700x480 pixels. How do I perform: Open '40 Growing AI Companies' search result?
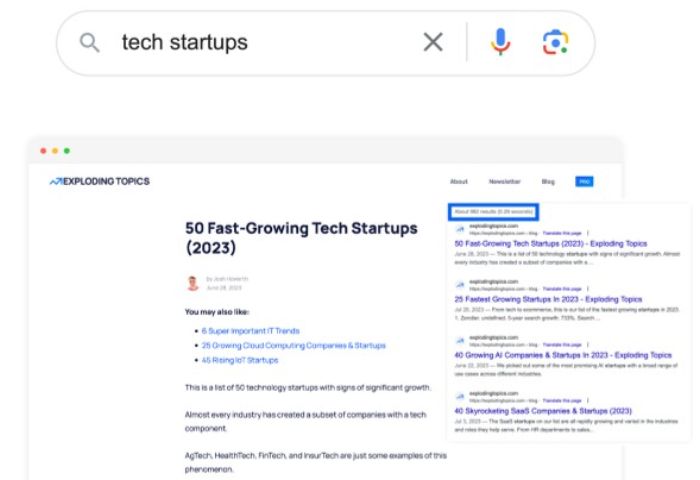(x=565, y=354)
